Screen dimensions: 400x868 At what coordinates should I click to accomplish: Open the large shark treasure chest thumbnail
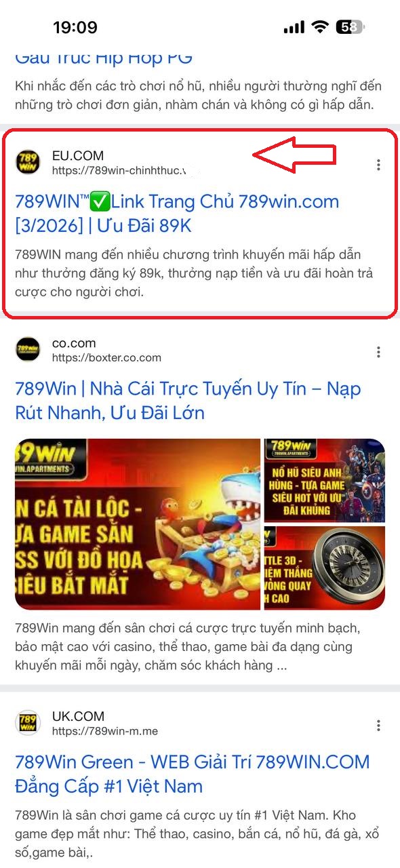tap(138, 524)
